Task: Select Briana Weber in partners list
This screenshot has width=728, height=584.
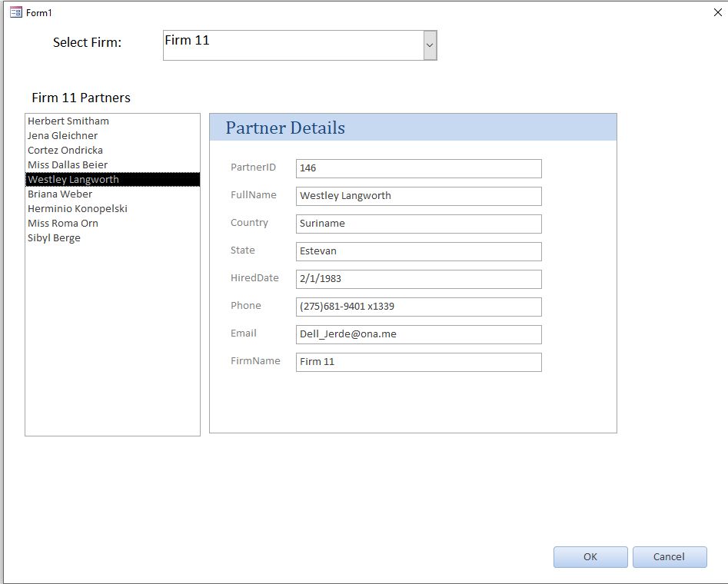Action: click(x=112, y=194)
